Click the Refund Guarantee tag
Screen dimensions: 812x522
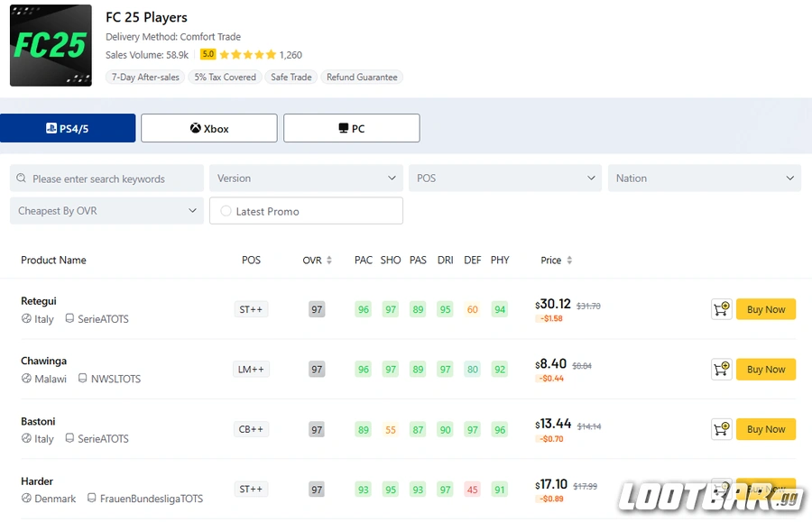362,78
